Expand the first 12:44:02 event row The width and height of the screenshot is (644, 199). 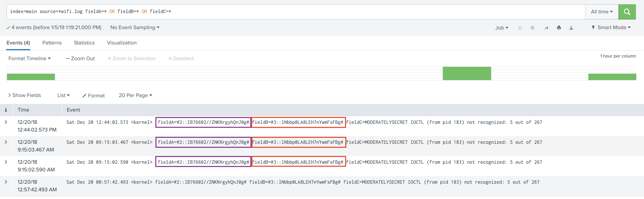(x=6, y=122)
